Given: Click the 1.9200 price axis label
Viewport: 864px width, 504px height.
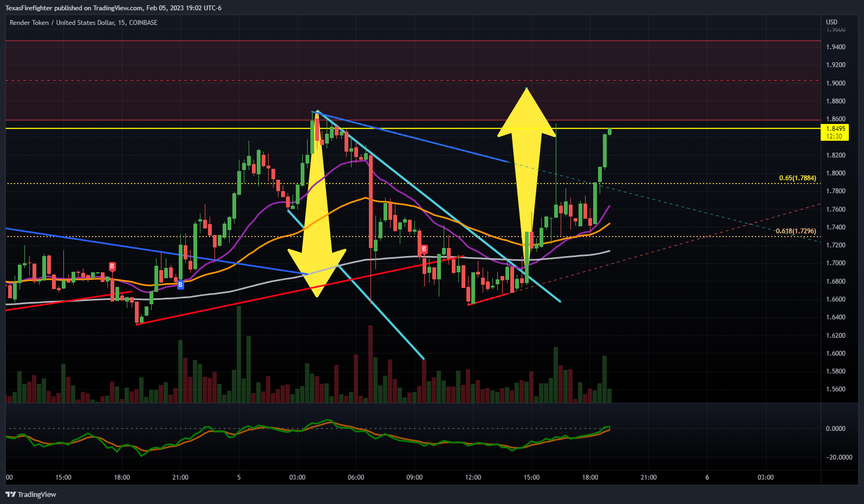Looking at the screenshot, I should (835, 65).
